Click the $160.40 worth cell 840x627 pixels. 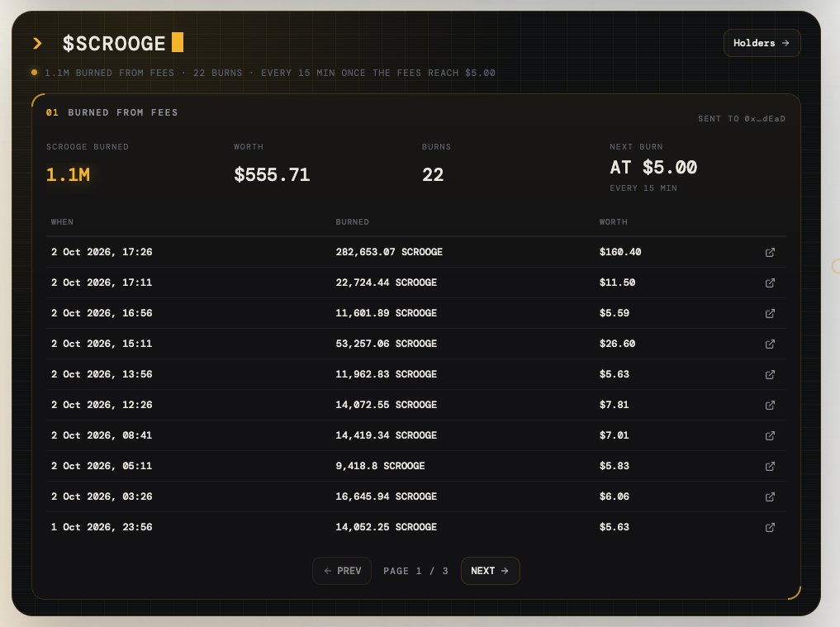620,252
